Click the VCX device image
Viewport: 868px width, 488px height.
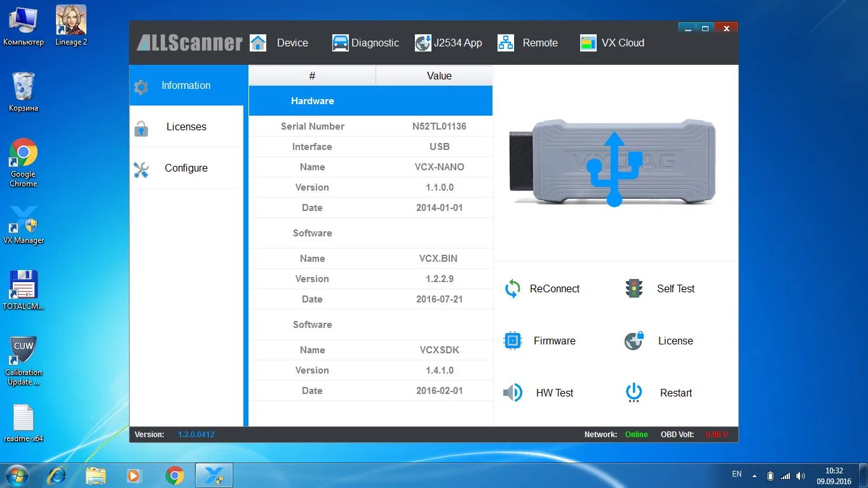coord(613,163)
